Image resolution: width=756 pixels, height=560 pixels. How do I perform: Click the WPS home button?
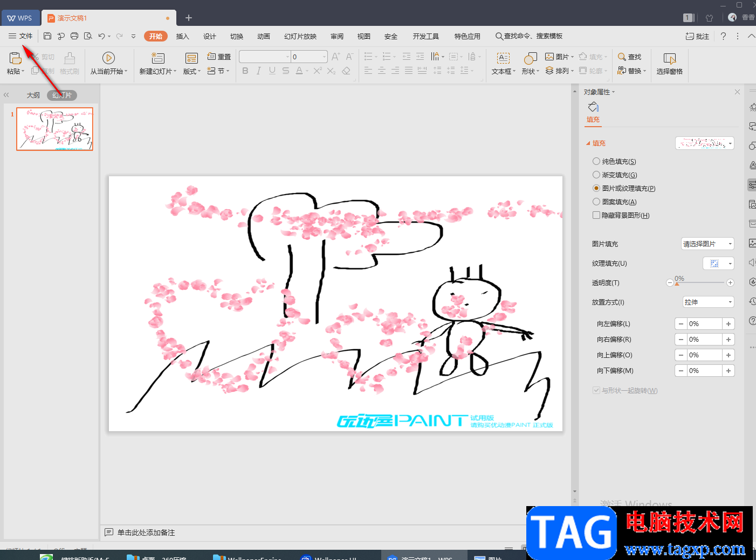[20, 18]
